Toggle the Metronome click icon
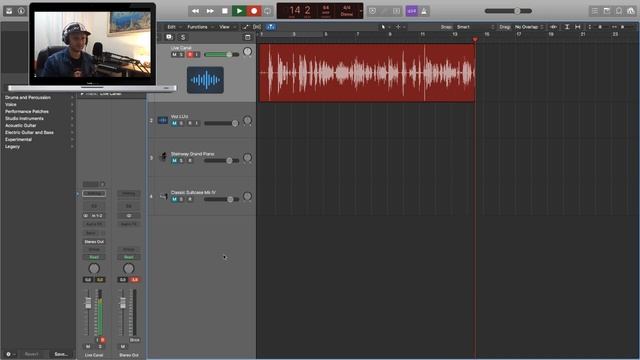The image size is (640, 360). click(424, 11)
